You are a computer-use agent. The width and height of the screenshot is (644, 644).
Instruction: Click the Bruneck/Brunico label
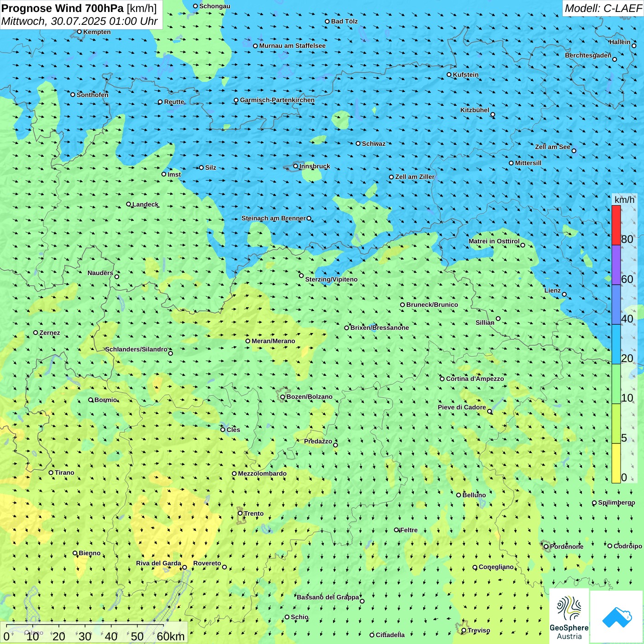432,305
